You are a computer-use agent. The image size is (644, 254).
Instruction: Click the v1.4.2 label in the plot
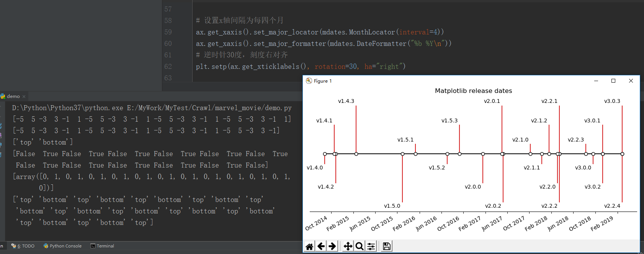point(326,187)
